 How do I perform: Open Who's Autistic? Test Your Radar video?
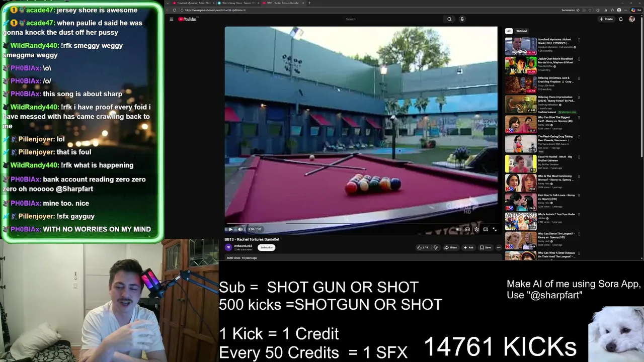[x=521, y=221]
